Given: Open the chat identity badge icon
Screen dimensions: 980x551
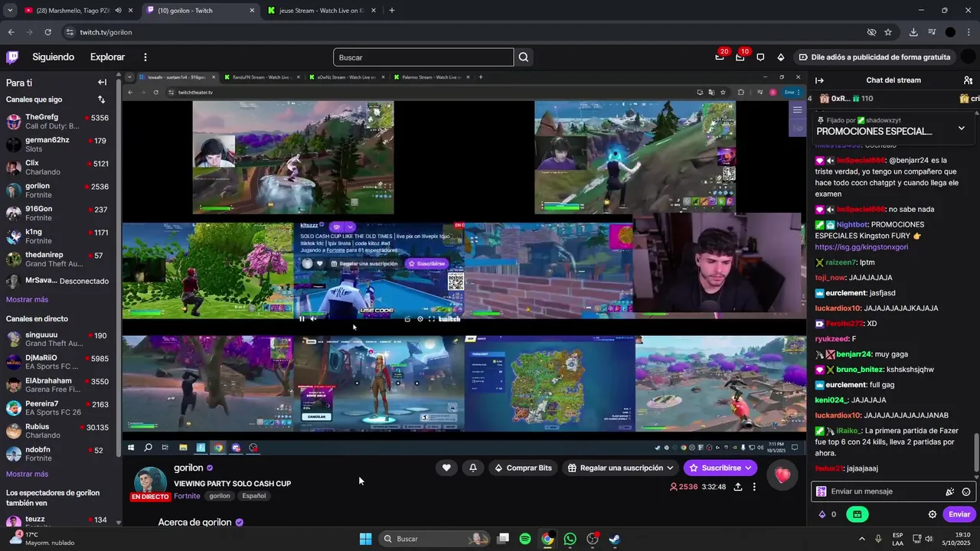Looking at the screenshot, I should pyautogui.click(x=822, y=492).
